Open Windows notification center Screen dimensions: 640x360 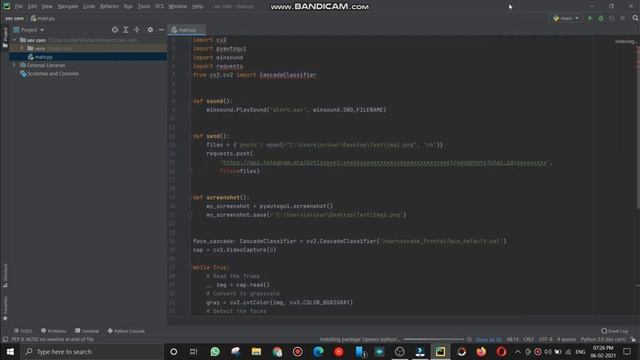point(627,351)
